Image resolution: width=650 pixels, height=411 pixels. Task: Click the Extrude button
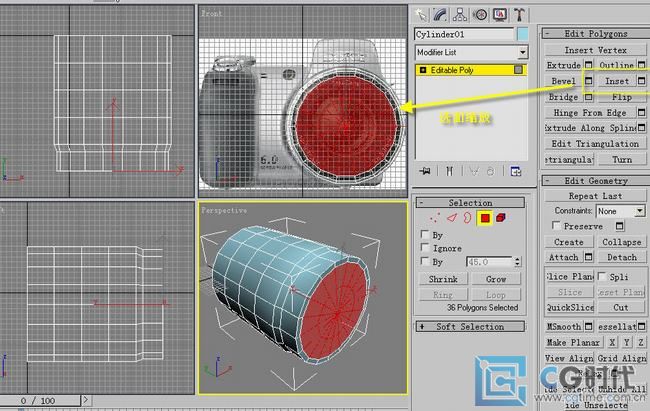(x=563, y=65)
